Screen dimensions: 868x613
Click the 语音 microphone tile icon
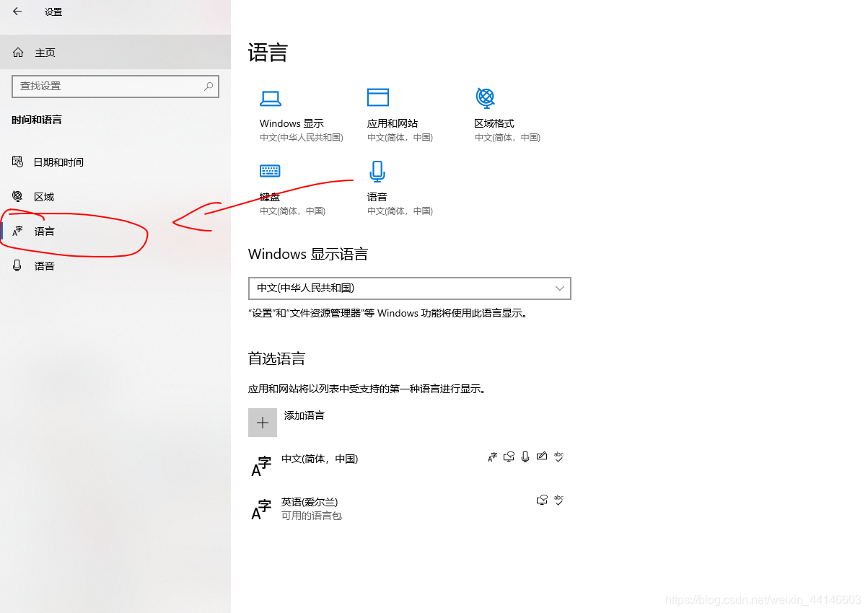point(377,172)
